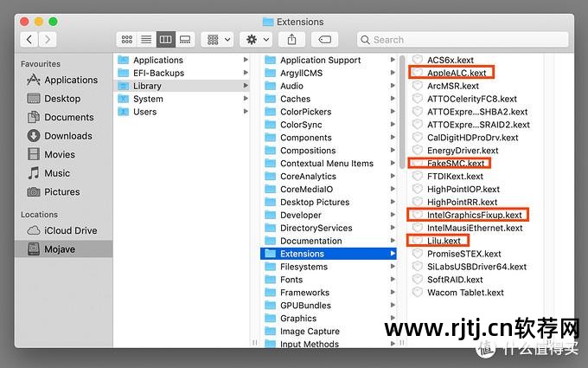Select the ACS6x.kext file

click(x=443, y=60)
